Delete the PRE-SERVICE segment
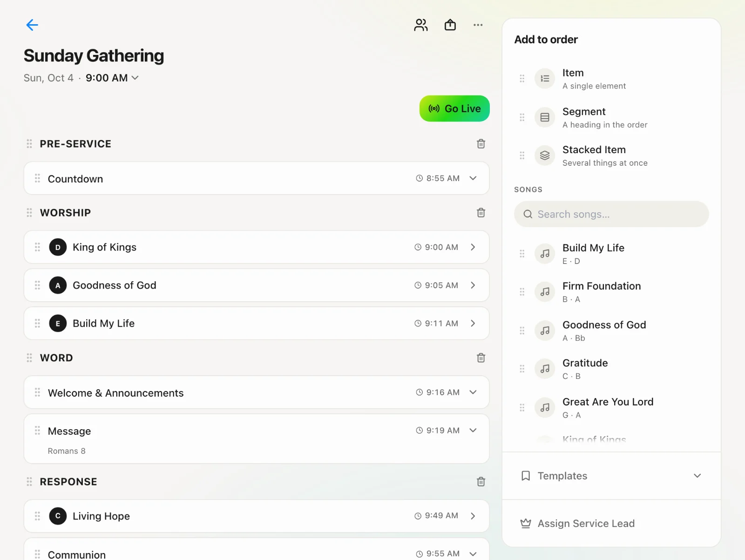Image resolution: width=745 pixels, height=560 pixels. 481,144
